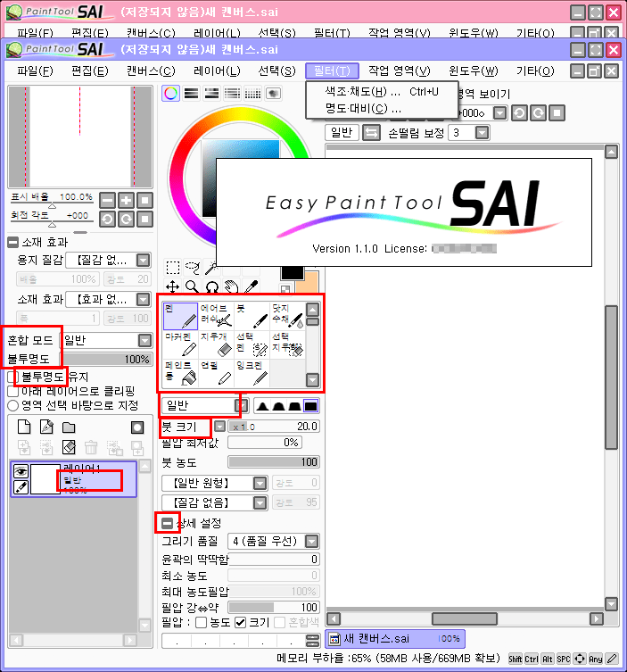The width and height of the screenshot is (627, 672).
Task: Open 캔버스(C) menu in back pink window
Action: (x=151, y=33)
